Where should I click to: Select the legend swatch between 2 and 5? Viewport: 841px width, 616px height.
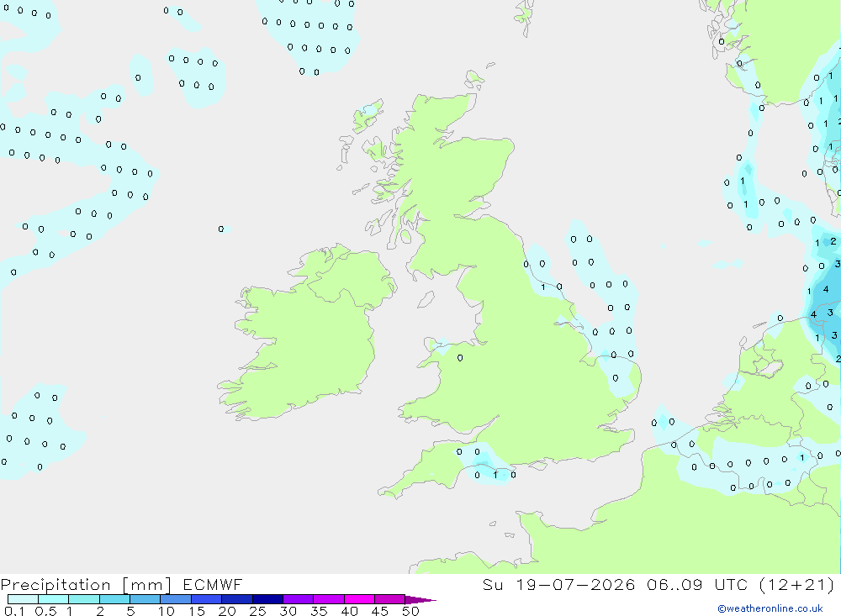(114, 599)
